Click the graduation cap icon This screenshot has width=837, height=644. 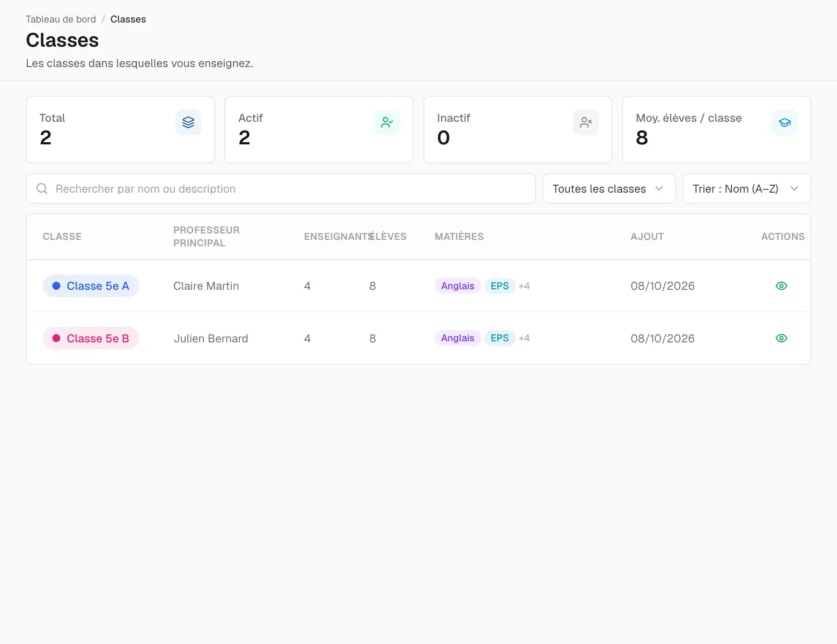[x=784, y=122]
